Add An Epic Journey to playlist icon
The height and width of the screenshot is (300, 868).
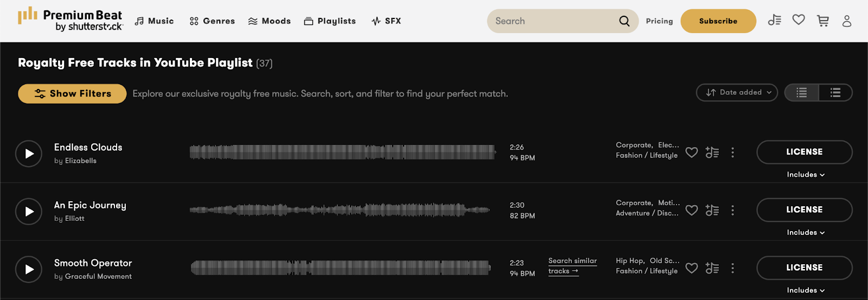point(712,210)
